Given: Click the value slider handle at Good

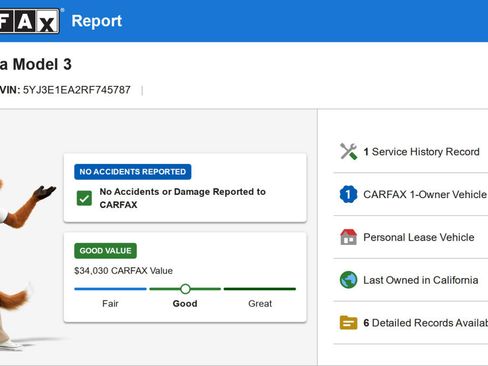Looking at the screenshot, I should pyautogui.click(x=185, y=289).
